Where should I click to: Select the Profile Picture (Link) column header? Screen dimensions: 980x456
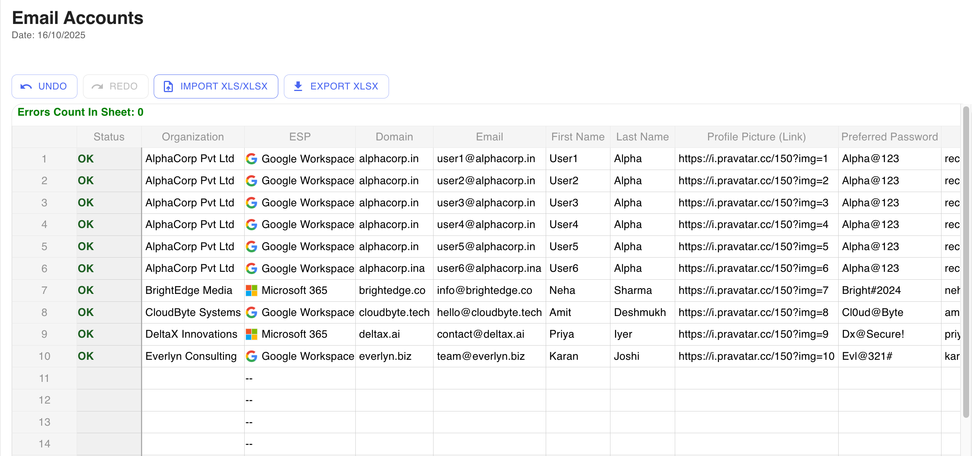pyautogui.click(x=756, y=137)
